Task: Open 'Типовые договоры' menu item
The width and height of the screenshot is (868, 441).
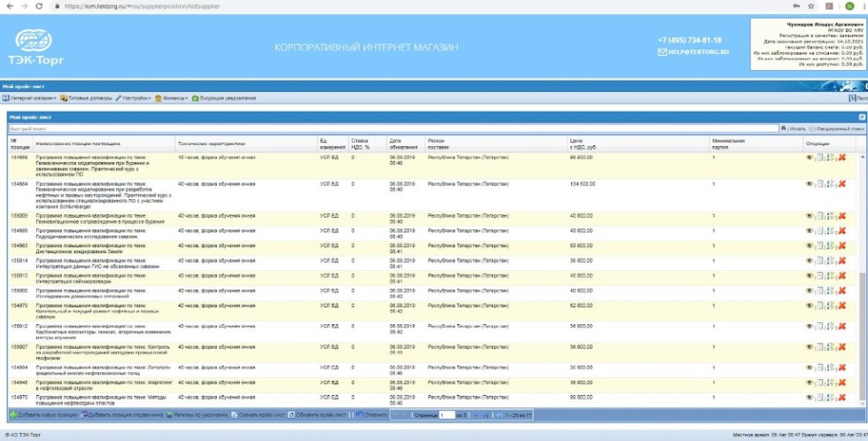Action: (x=89, y=98)
